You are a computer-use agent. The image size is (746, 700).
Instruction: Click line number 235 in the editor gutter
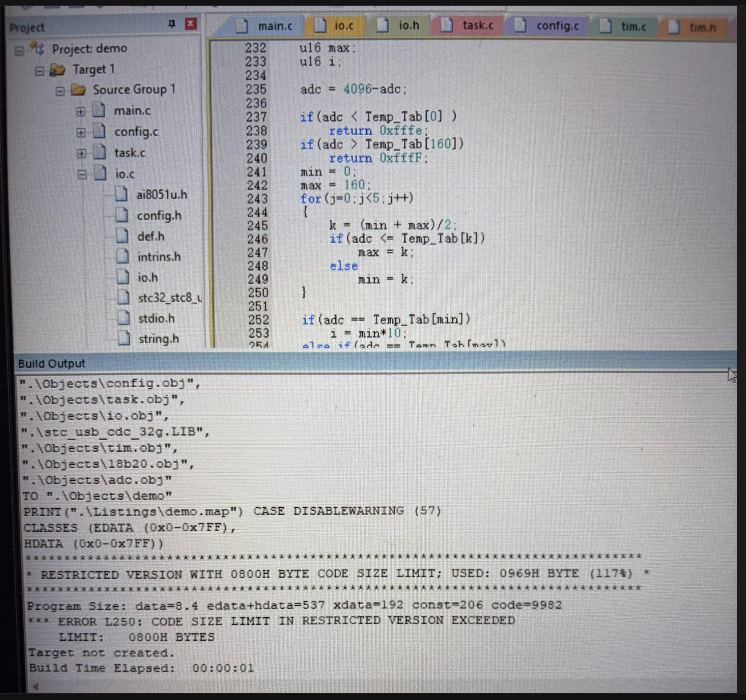tap(256, 89)
